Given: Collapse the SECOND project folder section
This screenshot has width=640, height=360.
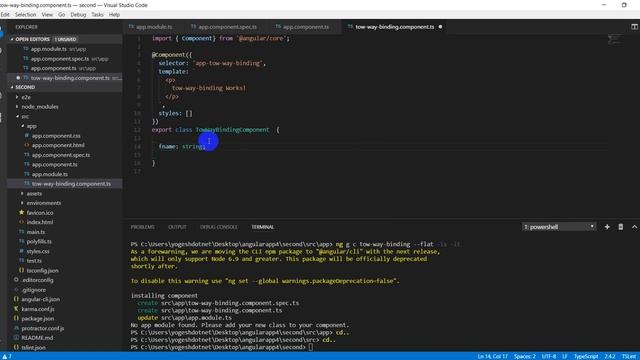Looking at the screenshot, I should [25, 87].
